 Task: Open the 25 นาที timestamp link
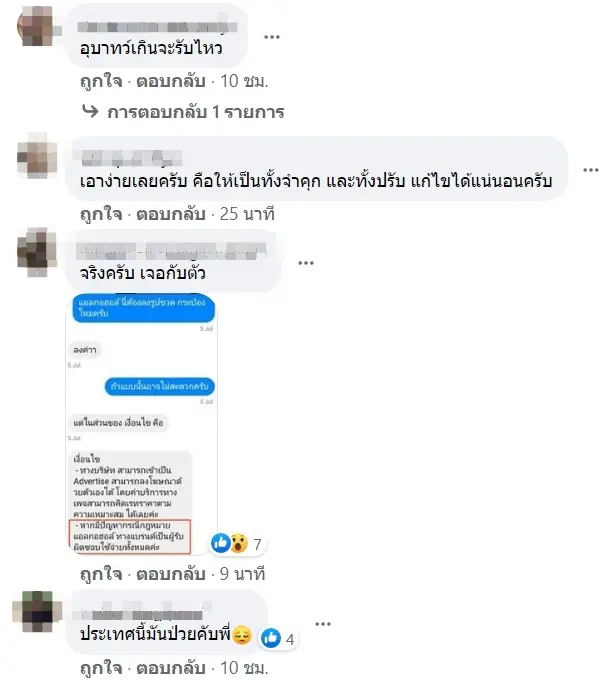click(247, 214)
